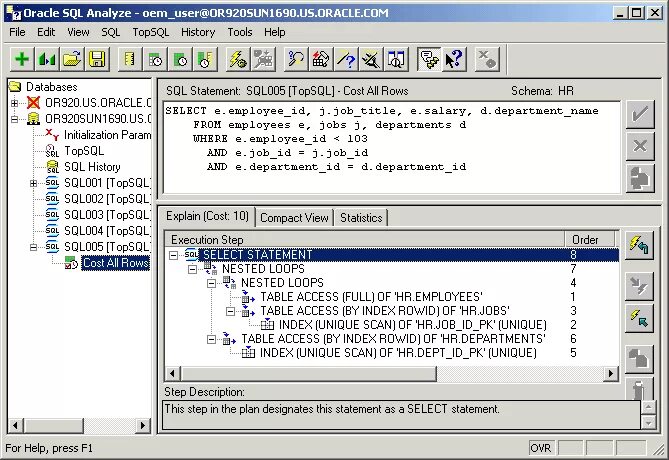Collapse the NESTED LOOPS step with order 4

pos(211,283)
